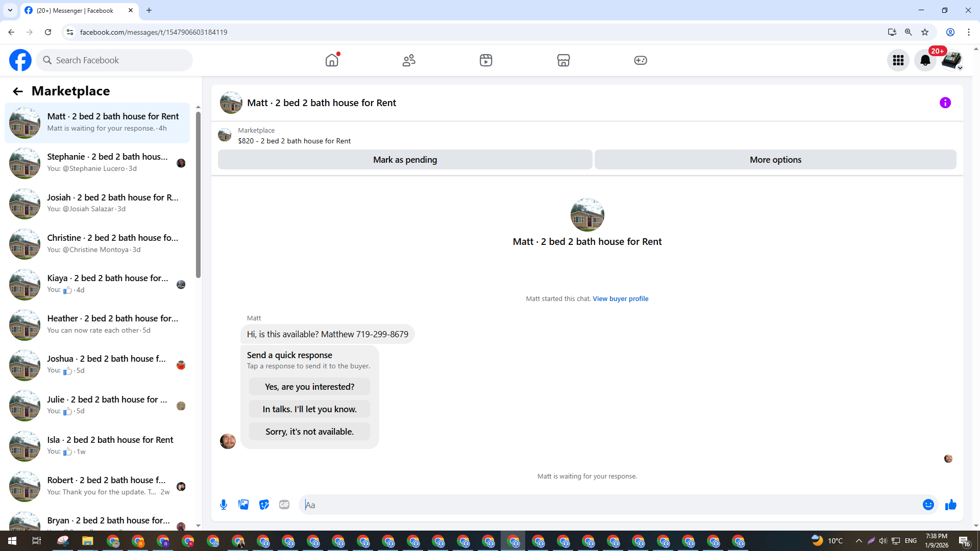
Task: Click Mark as pending button
Action: click(x=405, y=160)
